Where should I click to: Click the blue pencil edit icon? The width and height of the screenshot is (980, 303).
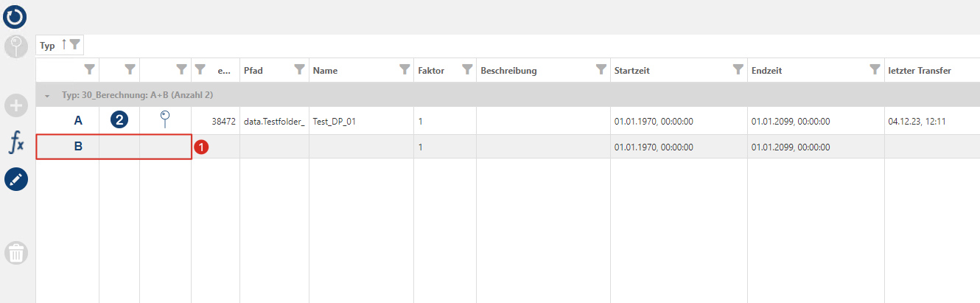(16, 179)
